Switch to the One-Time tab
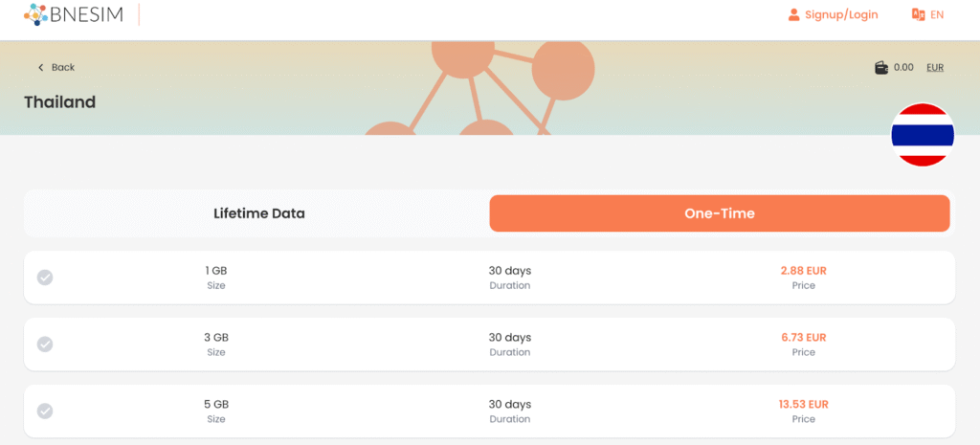The width and height of the screenshot is (980, 445). tap(720, 213)
